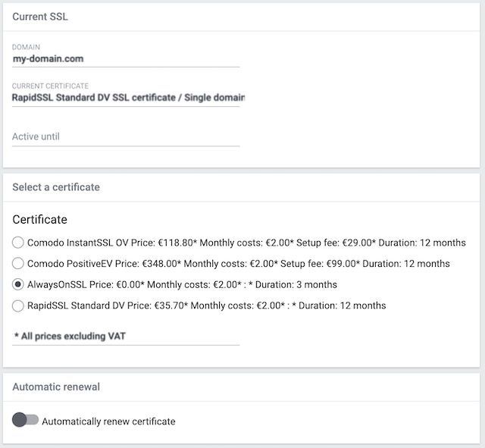Click the Automatic renewal section header
The width and height of the screenshot is (485, 448).
click(56, 387)
